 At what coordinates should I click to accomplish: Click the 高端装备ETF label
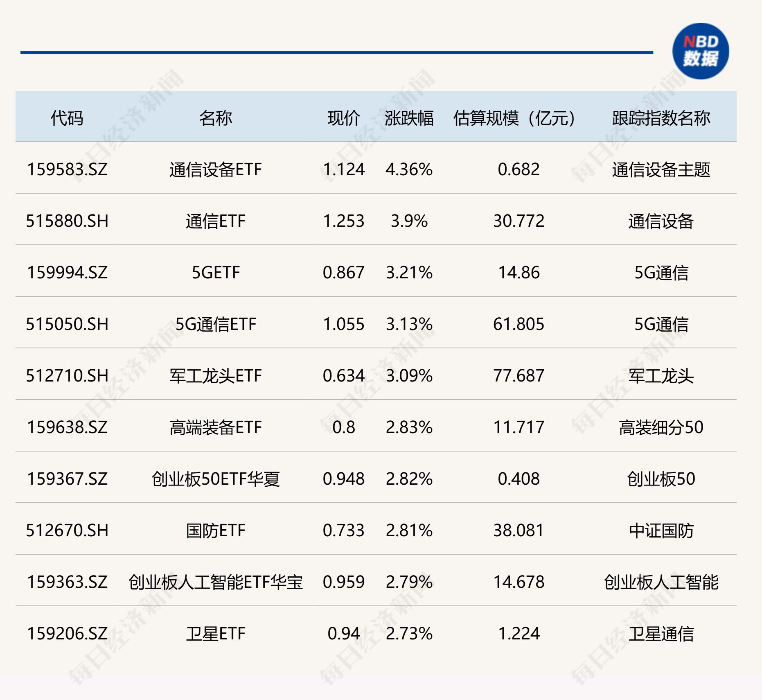(x=217, y=427)
